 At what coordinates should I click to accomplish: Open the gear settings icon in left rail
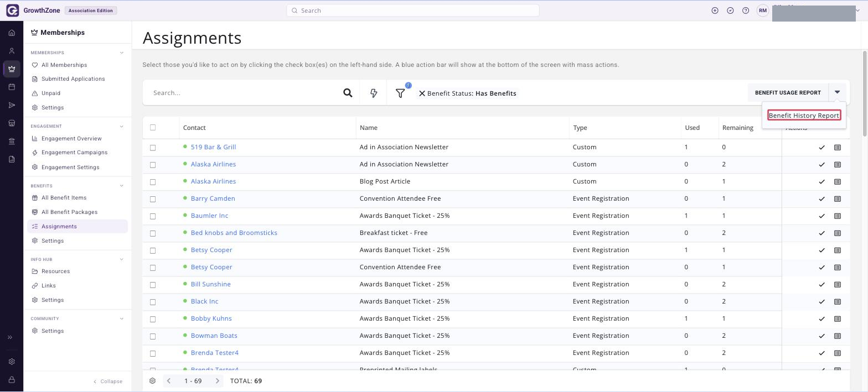12,362
